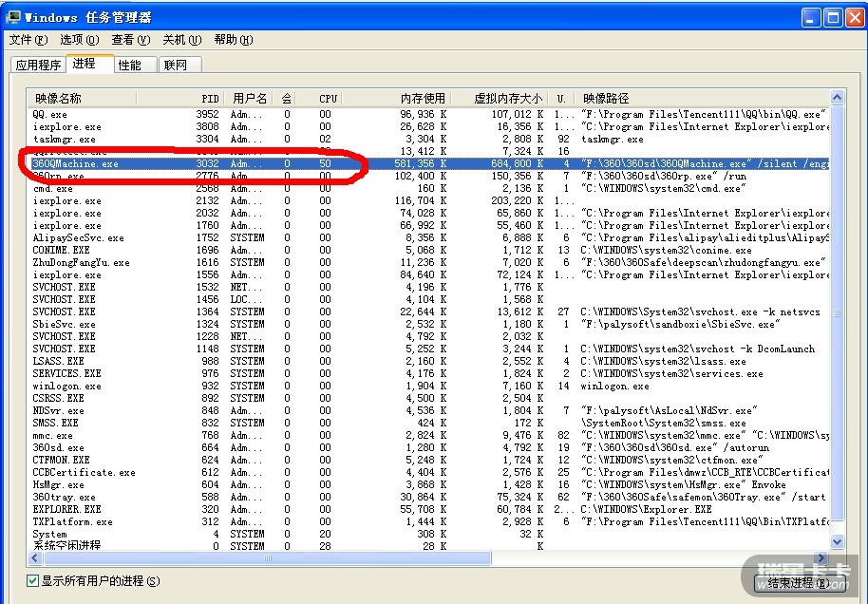Switch to the 性能 tab
The width and height of the screenshot is (868, 604).
pos(136,65)
